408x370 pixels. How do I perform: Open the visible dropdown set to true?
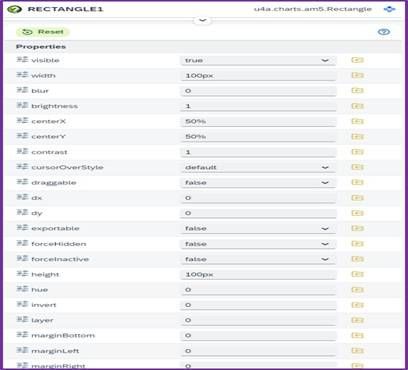tap(258, 60)
